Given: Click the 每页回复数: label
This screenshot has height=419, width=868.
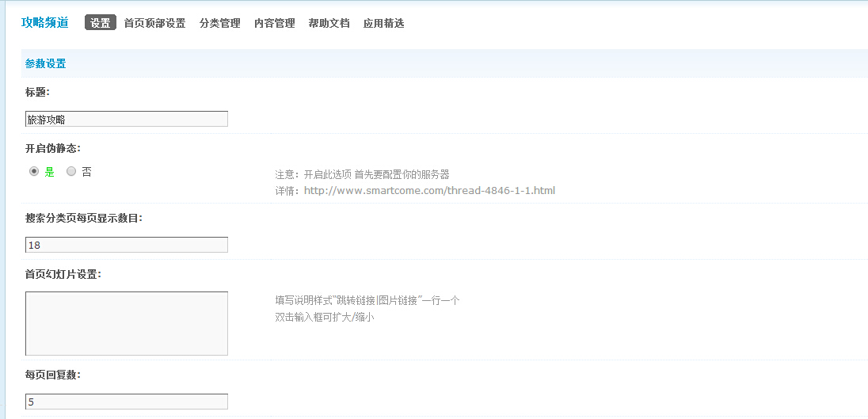Looking at the screenshot, I should click(53, 375).
